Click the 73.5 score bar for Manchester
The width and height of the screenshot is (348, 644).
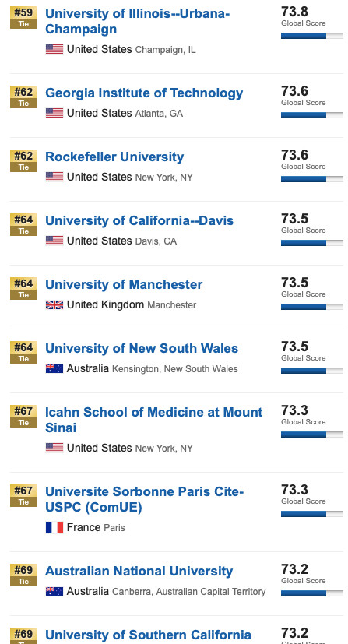(312, 307)
